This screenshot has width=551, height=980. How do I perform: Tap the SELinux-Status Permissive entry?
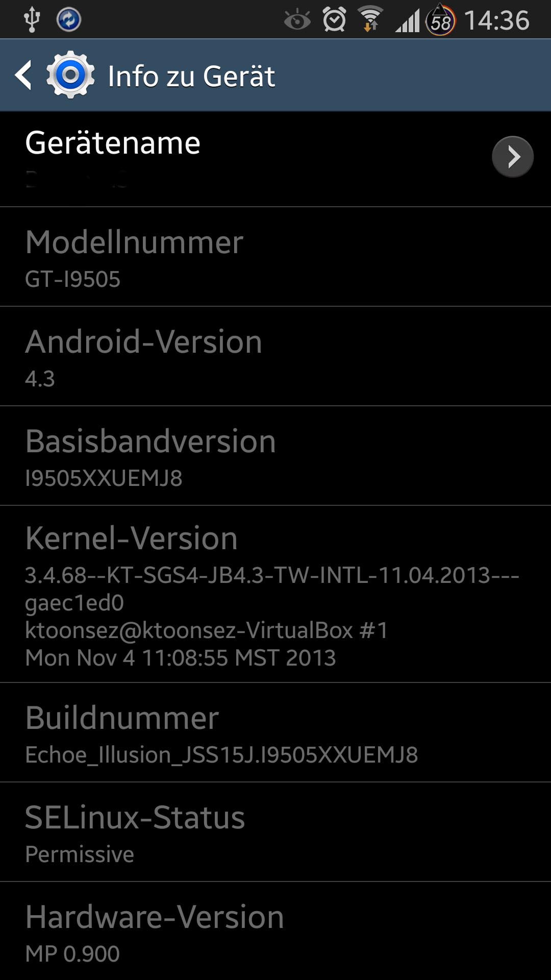tap(275, 832)
